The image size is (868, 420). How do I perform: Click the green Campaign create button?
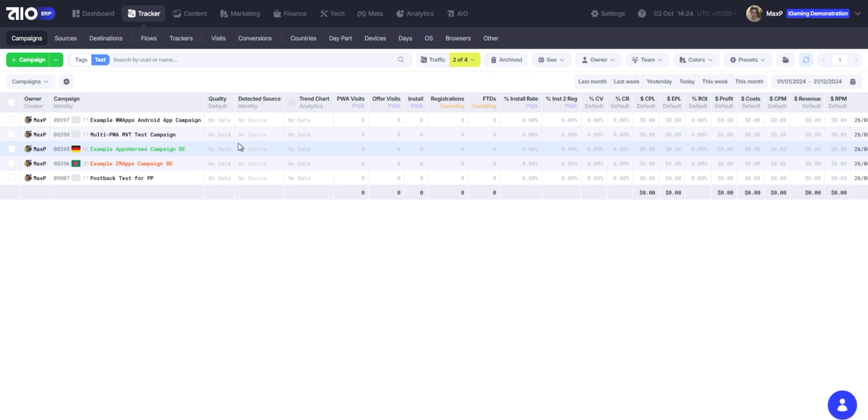(x=28, y=60)
